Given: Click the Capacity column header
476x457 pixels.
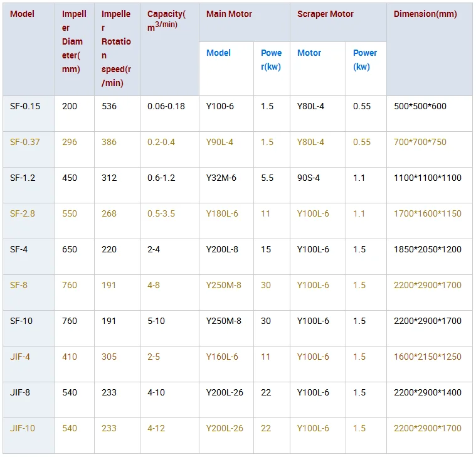Looking at the screenshot, I should (x=166, y=20).
